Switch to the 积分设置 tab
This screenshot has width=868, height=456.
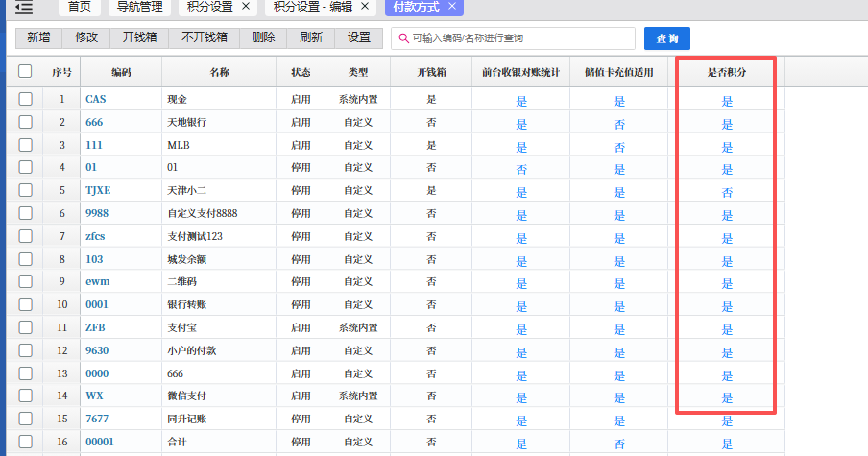210,7
